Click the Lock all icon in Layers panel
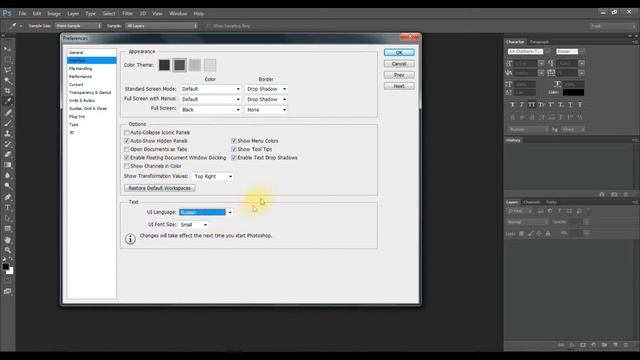Viewport: 640px width, 360px height. pos(548,233)
